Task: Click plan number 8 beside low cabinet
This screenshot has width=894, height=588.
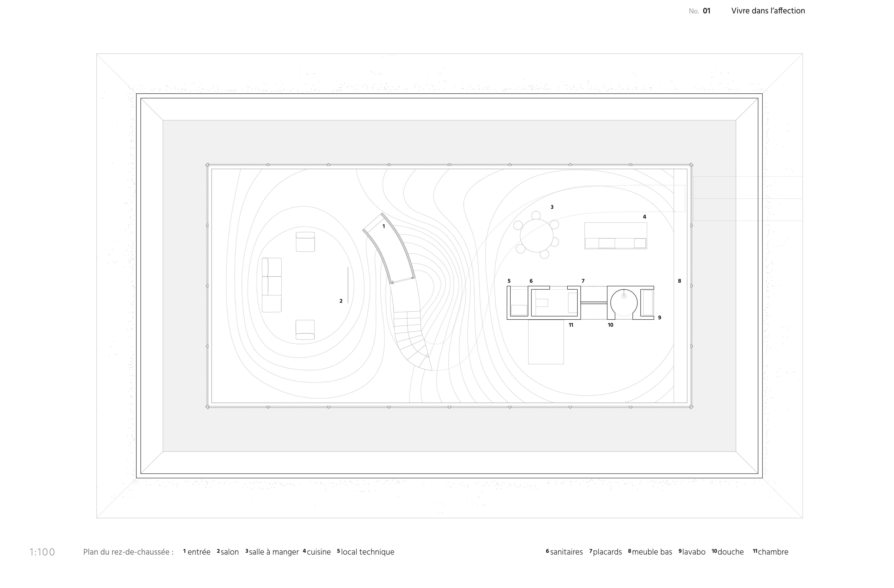Action: click(679, 281)
